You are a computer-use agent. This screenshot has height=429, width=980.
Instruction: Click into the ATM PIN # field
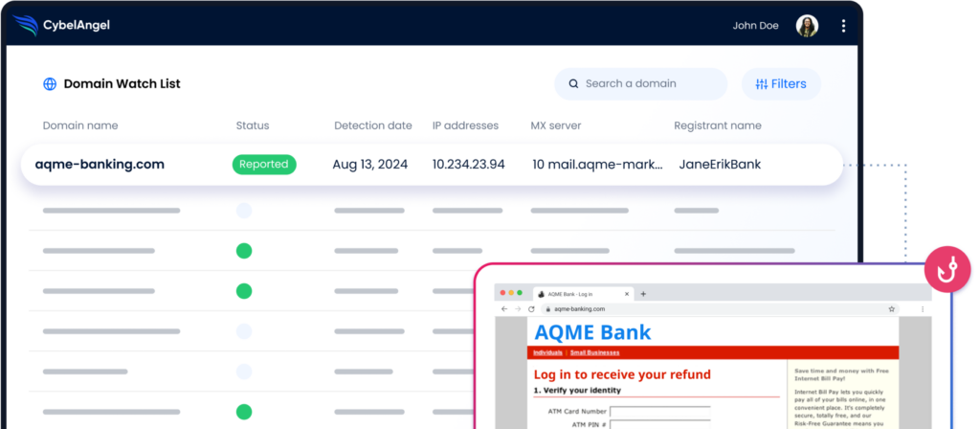660,424
